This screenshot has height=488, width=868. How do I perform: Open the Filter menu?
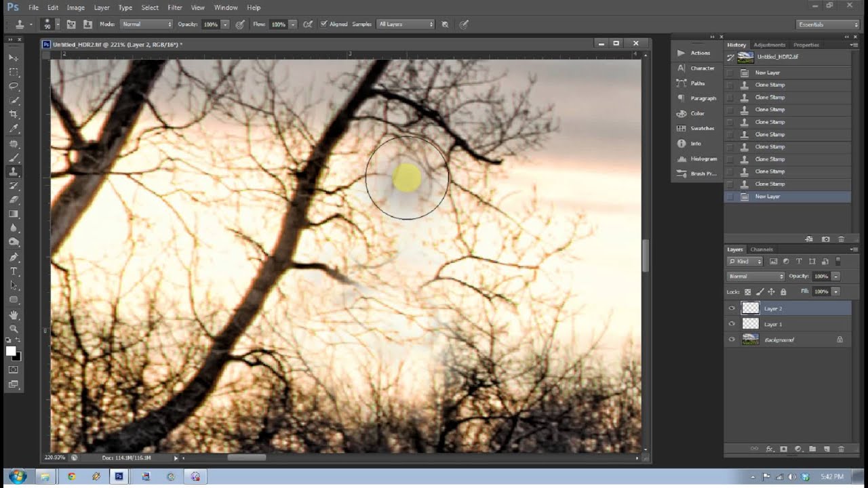click(175, 7)
